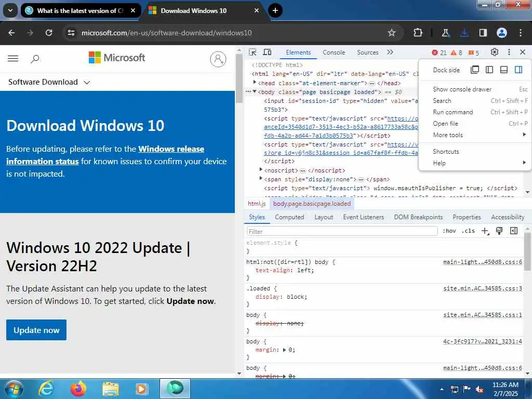This screenshot has height=399, width=532.
Task: Click html.js breadcrumb
Action: pos(257,204)
